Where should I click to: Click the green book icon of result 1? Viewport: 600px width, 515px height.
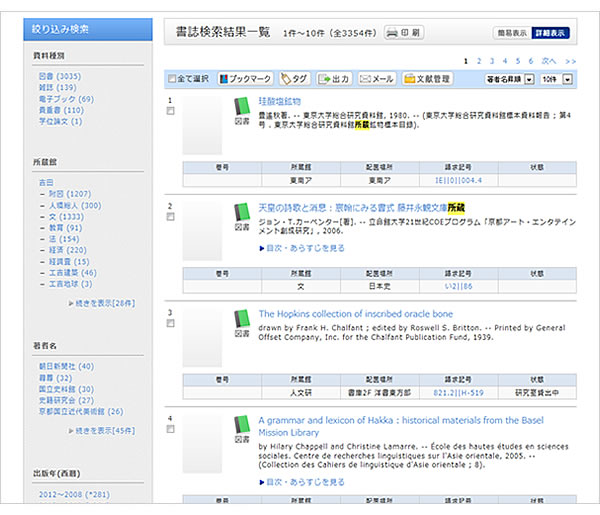[241, 107]
